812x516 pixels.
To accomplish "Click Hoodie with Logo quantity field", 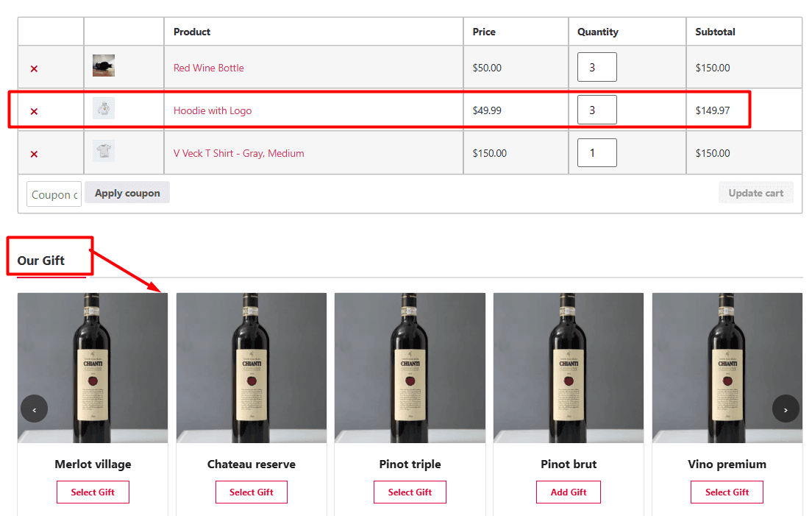I will [x=596, y=110].
